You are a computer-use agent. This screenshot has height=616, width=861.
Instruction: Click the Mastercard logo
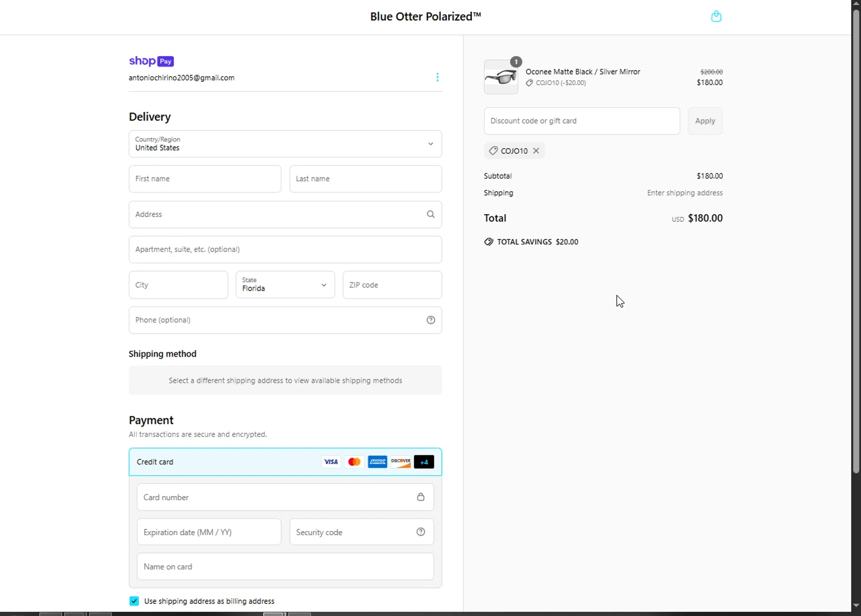(x=354, y=462)
